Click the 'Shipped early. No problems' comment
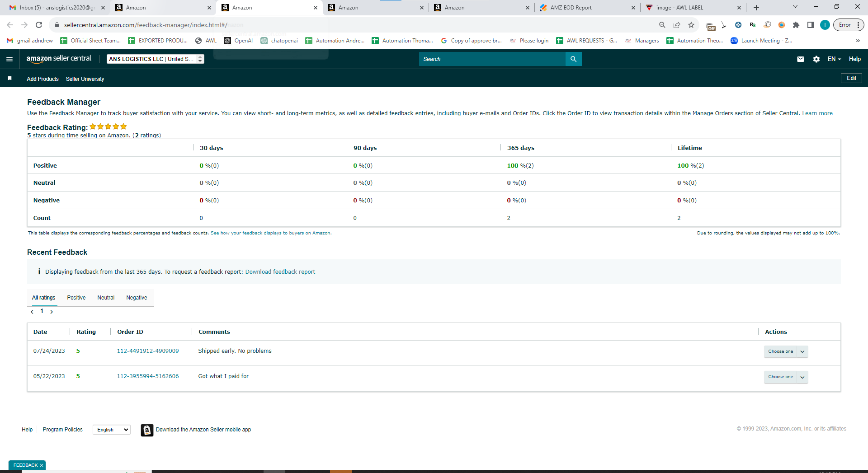 tap(235, 351)
